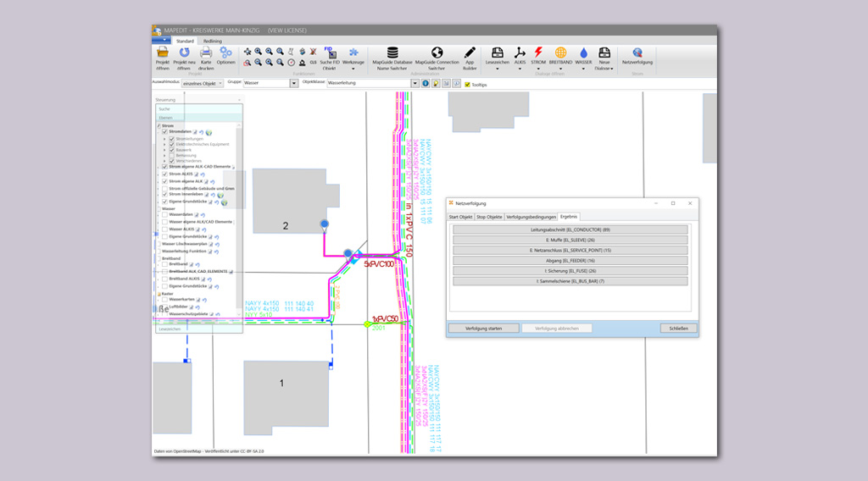Select Leitungsabschnitt [EL_CONDUCTOR] result row

(x=570, y=229)
